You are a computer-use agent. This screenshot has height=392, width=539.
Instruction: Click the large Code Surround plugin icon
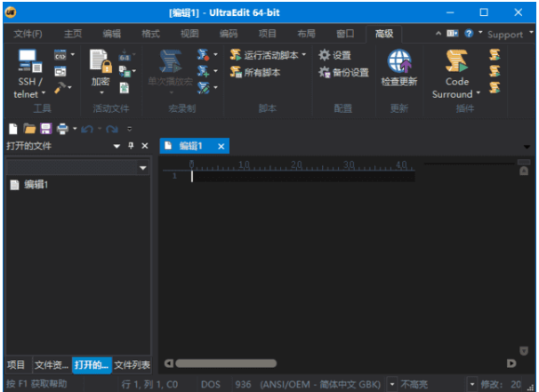(456, 60)
